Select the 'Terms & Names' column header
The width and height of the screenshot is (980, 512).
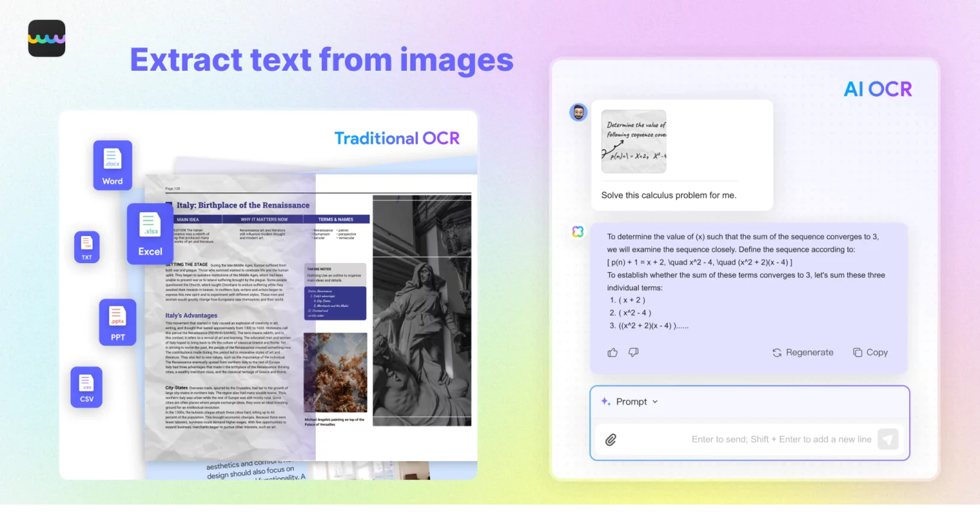[336, 220]
